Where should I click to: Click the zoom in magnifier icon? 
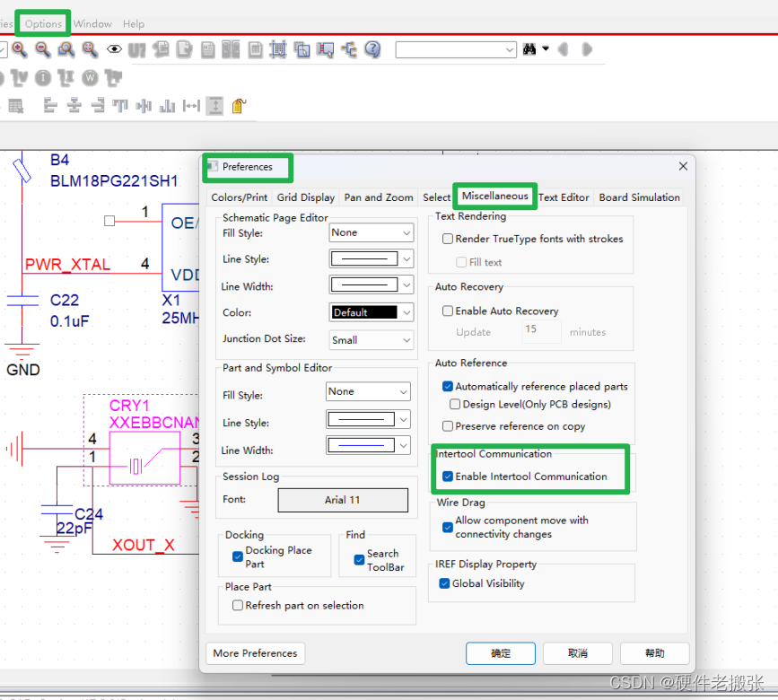(x=19, y=49)
